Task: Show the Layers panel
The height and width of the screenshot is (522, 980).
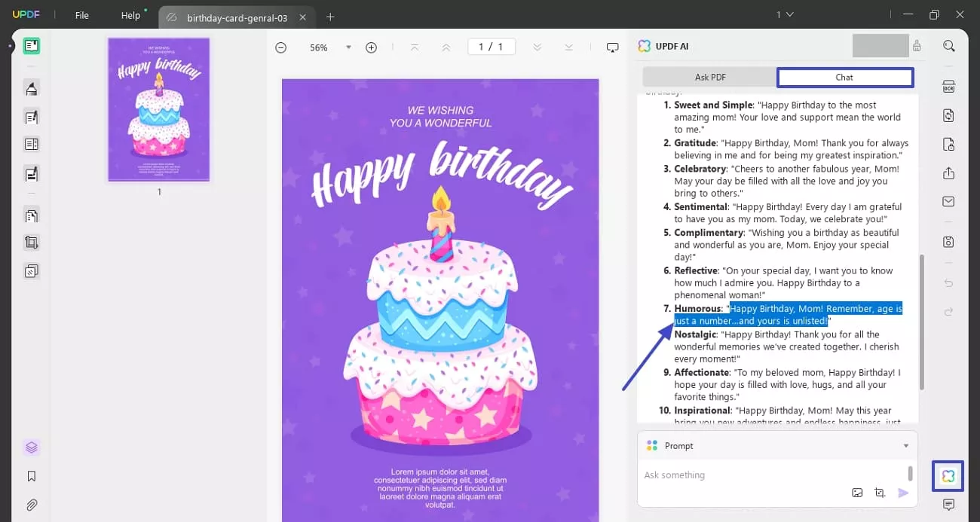Action: point(31,447)
